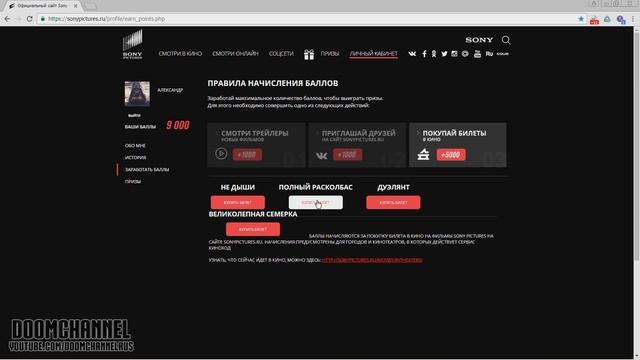Open the Facebook icon in header
Screen dimensions: 640x360
pos(424,53)
